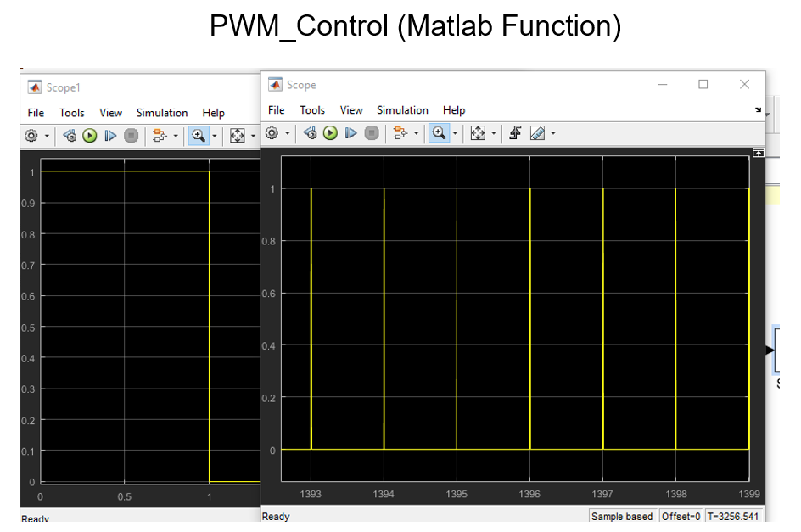Click cursor measurements ruler icon in Scope
Screen dimensions: 801x532
(x=537, y=133)
